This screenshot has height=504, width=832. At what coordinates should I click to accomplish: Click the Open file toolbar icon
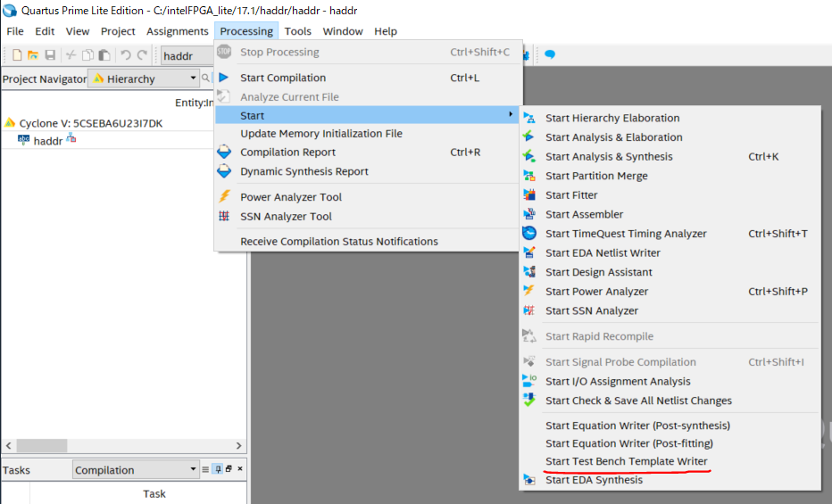click(x=33, y=55)
